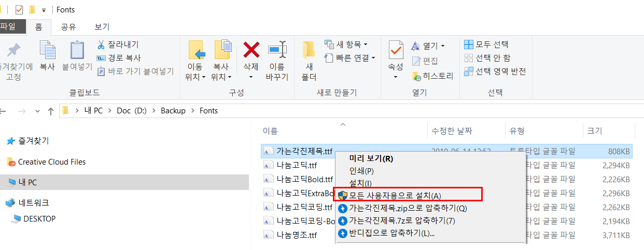Choose 반디집으로 압축하기(L)...
The width and height of the screenshot is (644, 250).
(x=391, y=233)
